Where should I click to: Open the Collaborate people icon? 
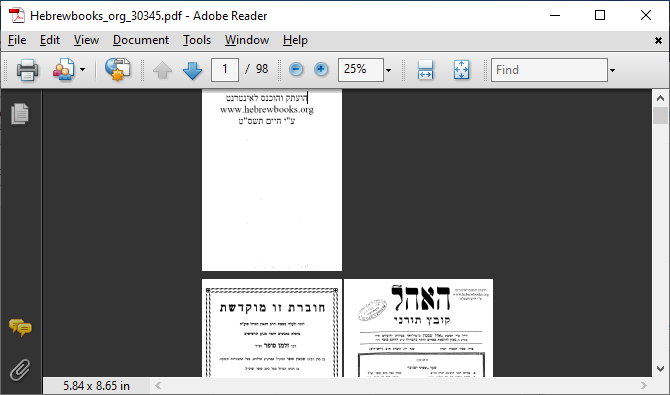[x=63, y=70]
